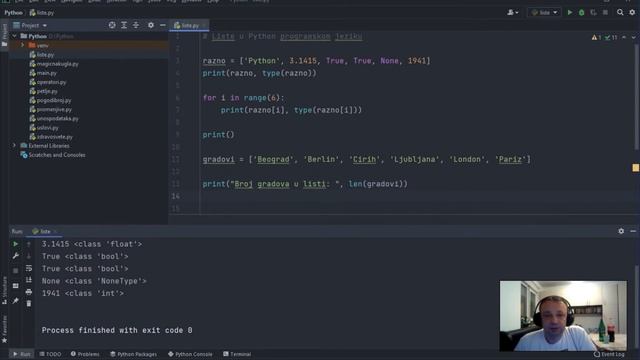The image size is (640, 360).
Task: Open Search Everywhere magnifier icon
Action: [620, 13]
